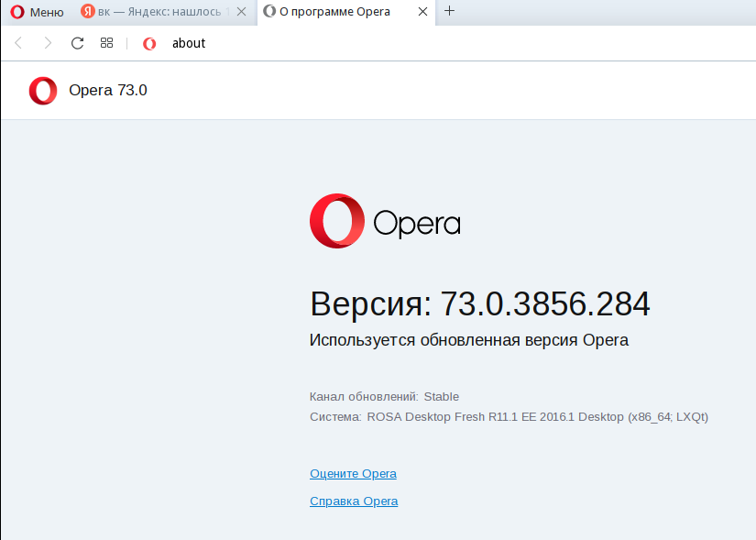Click the Opera logo beside Opera 73.0
Viewport: 756px width, 540px height.
tap(43, 91)
